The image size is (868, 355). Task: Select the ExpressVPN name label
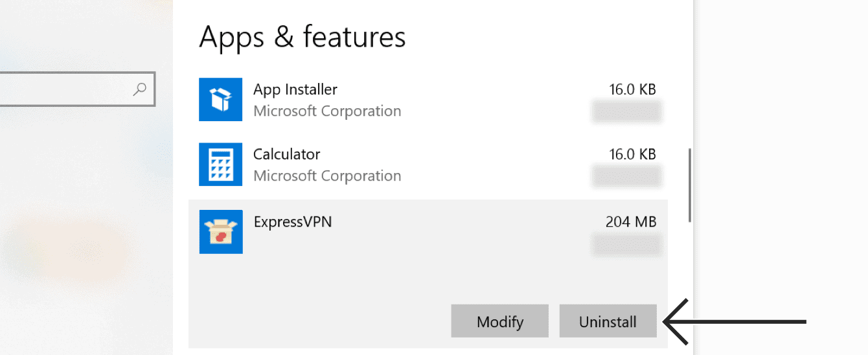point(293,222)
